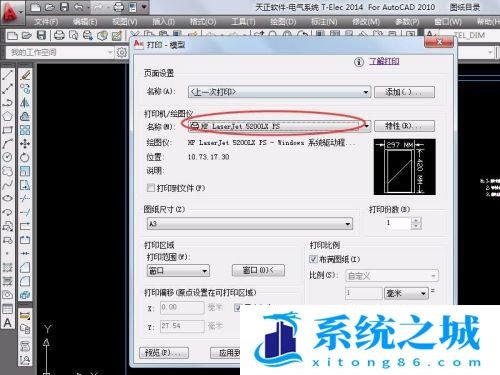This screenshot has width=500, height=375.
Task: Select the Table draw tool
Action: 8,309
